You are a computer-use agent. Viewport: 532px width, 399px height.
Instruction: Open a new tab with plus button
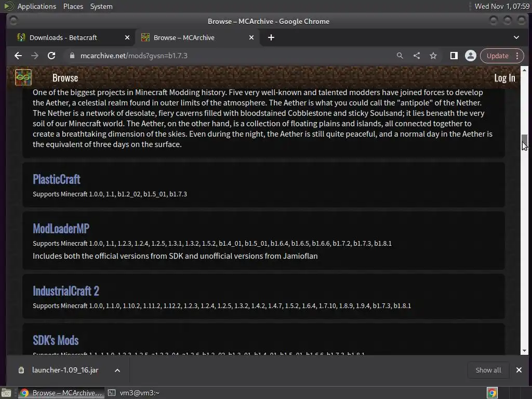[271, 37]
